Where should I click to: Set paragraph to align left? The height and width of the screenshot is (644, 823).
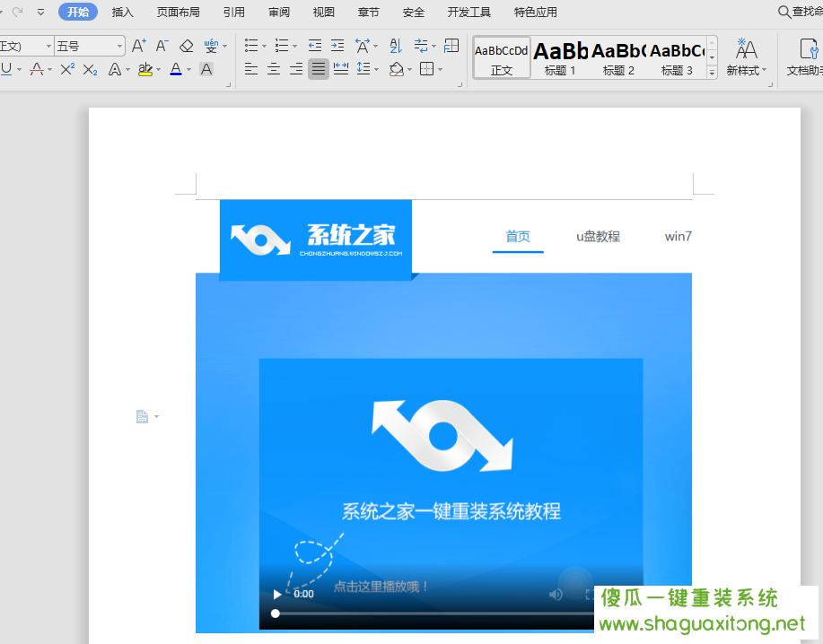coord(251,69)
